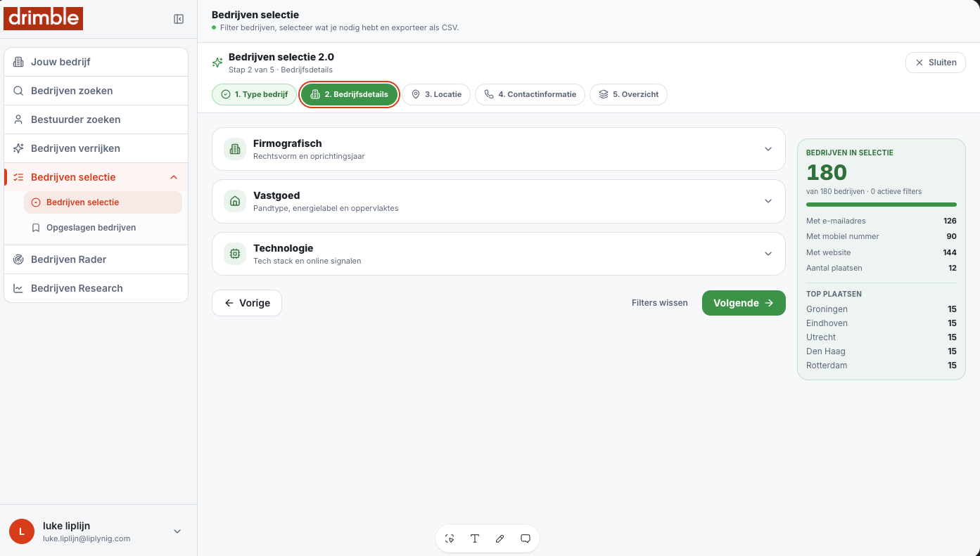
Task: Click the user avatar with letter L
Action: (x=22, y=531)
